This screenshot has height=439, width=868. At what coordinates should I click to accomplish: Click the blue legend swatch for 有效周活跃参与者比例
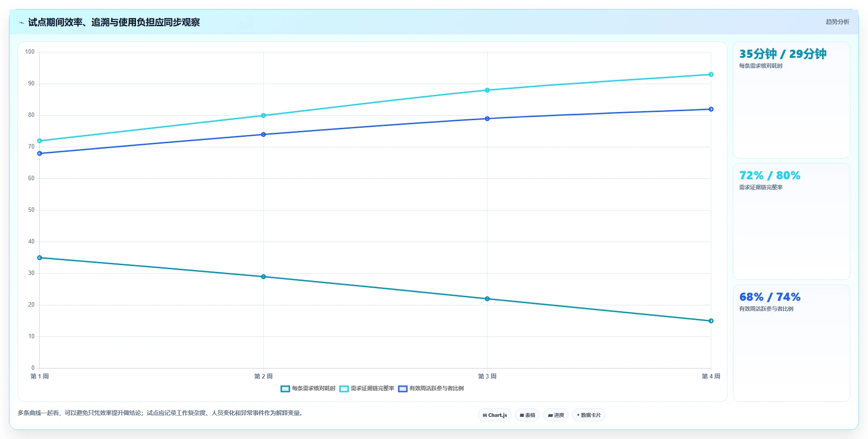403,389
